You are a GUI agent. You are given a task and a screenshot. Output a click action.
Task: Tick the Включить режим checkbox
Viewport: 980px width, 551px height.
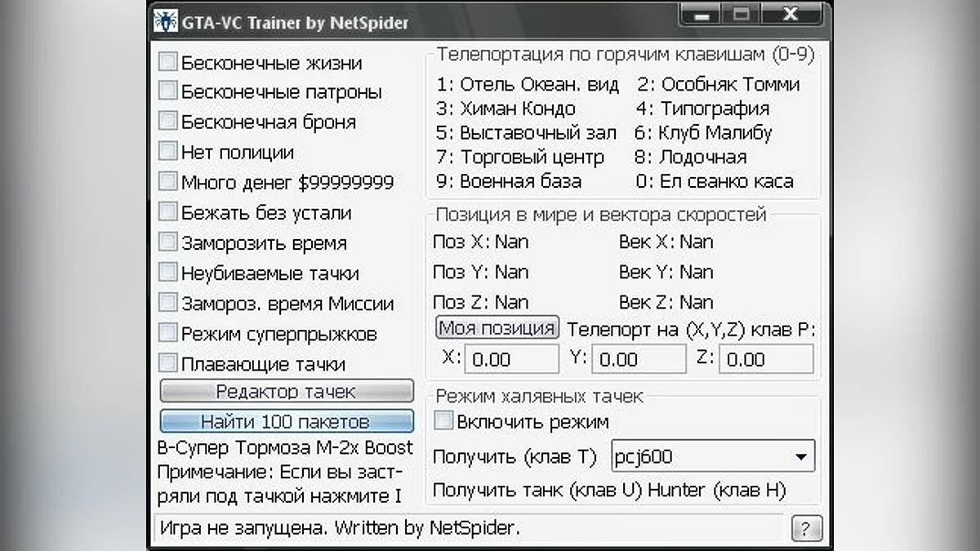tap(443, 422)
